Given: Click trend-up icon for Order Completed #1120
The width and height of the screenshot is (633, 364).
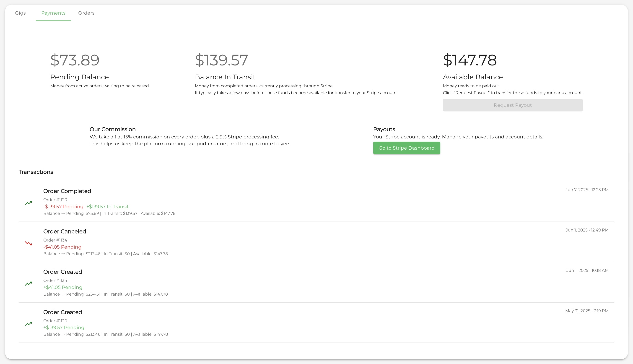Looking at the screenshot, I should point(28,203).
